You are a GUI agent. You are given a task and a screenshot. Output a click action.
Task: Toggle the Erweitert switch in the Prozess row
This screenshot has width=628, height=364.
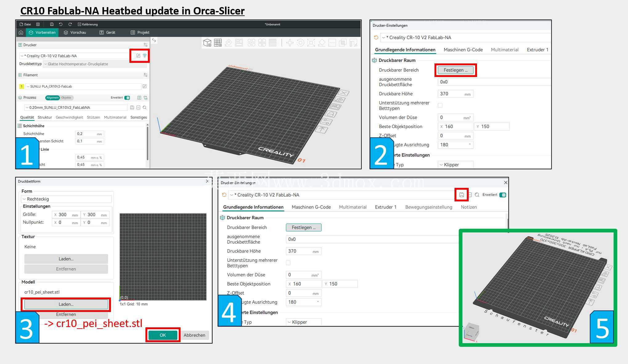click(x=127, y=98)
